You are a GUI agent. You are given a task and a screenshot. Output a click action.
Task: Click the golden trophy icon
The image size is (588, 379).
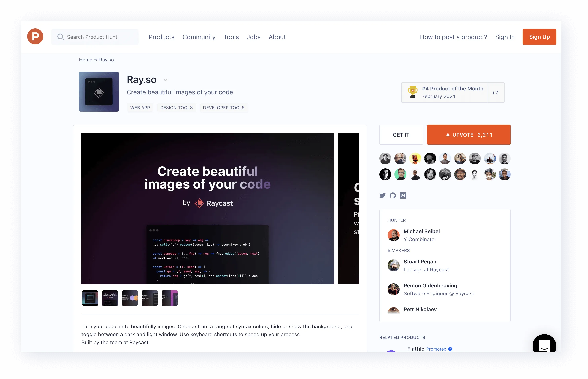tap(413, 92)
